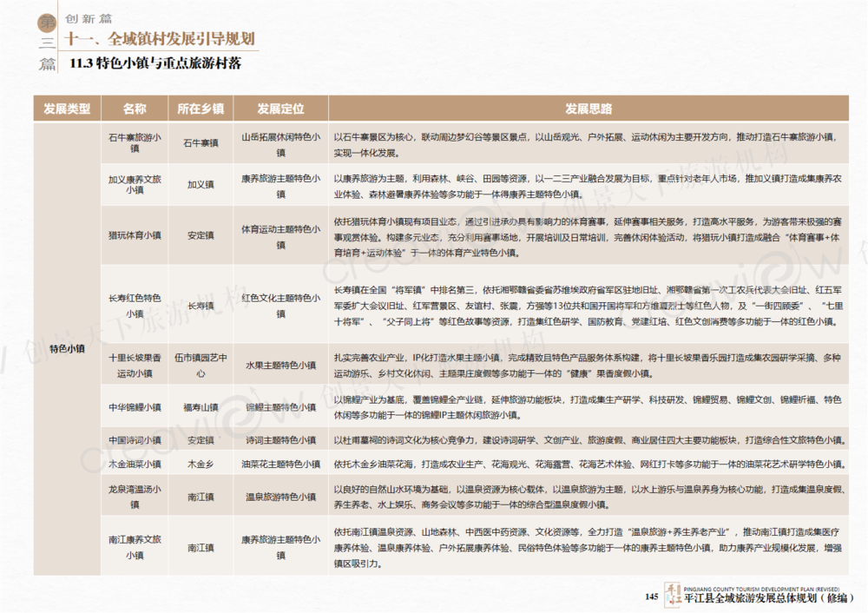Select the 木金乡 township cell
Screen dimensions: 868x613
tap(201, 464)
